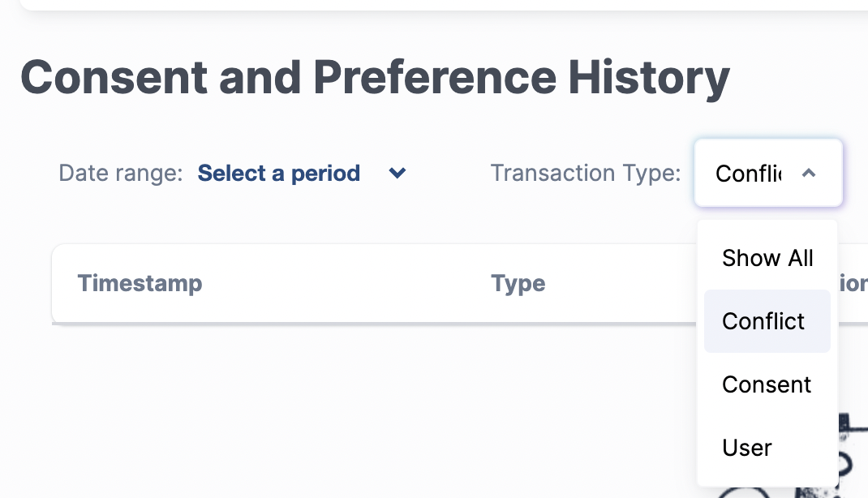Click the "Consent and Preference History" heading
The image size is (868, 498).
pos(375,77)
